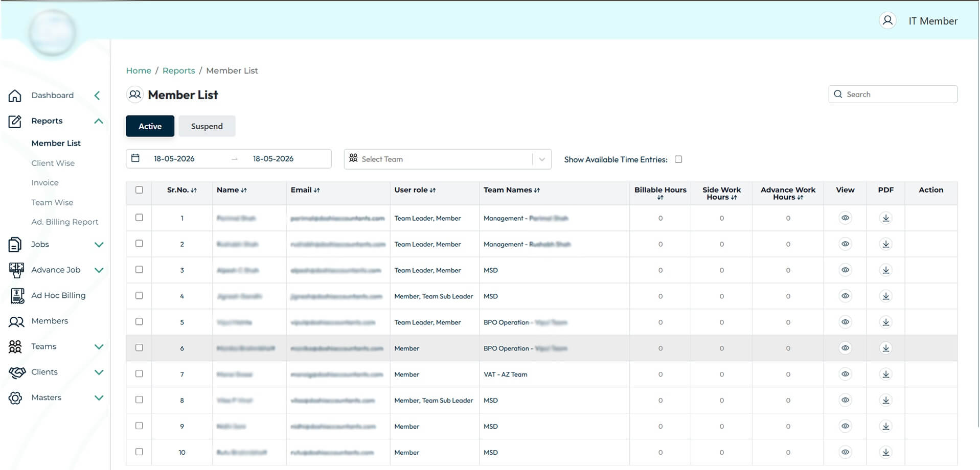
Task: Switch to the Suspend tab
Action: (x=207, y=126)
